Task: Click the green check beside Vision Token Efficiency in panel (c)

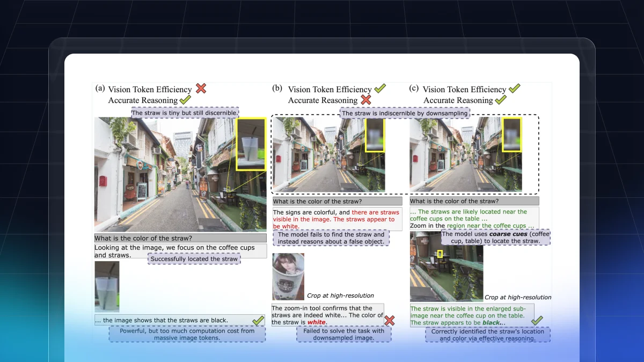Action: 514,88
